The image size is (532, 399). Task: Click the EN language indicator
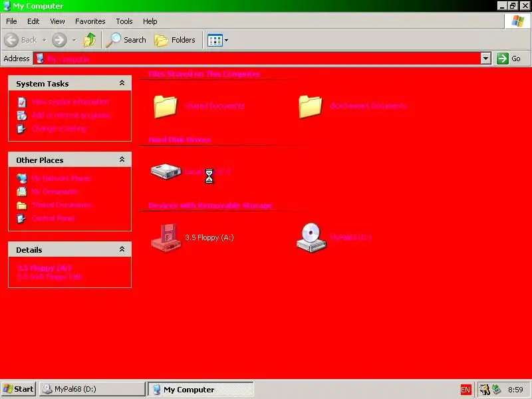click(x=465, y=390)
